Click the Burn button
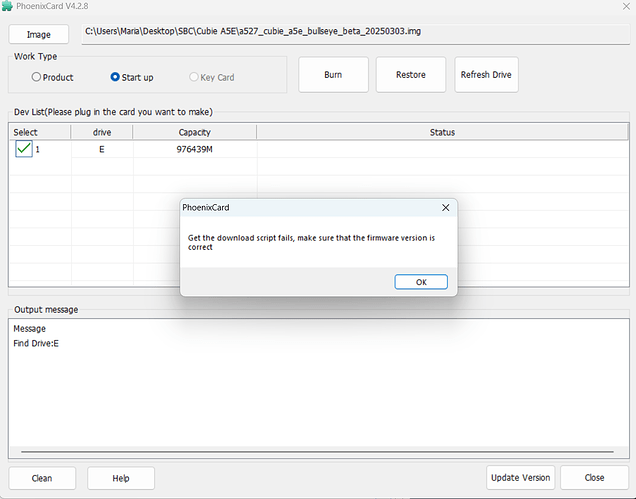 click(333, 75)
